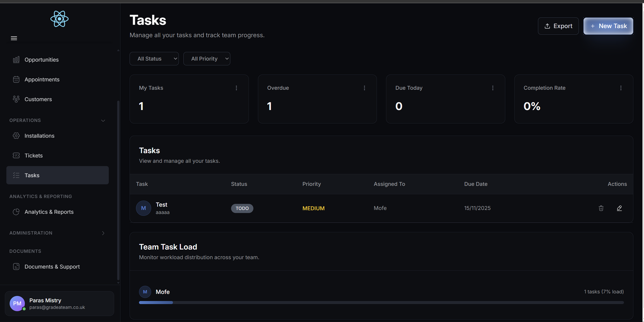The image size is (644, 322).
Task: Open the My Tasks card options menu
Action: [x=236, y=88]
